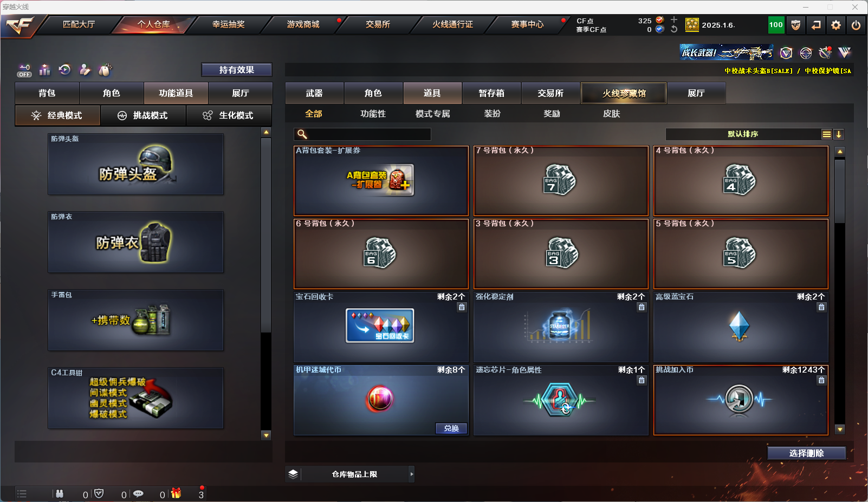Select 生化模式 mode button
This screenshot has height=502, width=868.
point(229,115)
